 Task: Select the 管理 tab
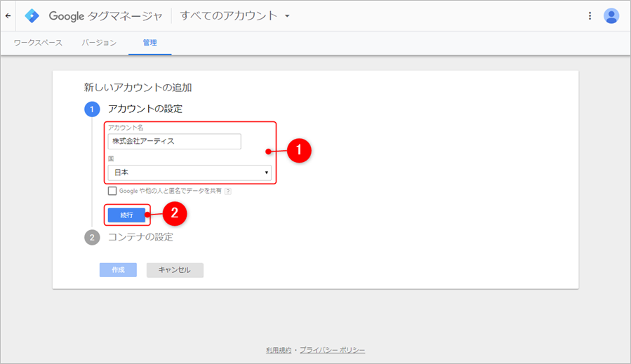pyautogui.click(x=150, y=43)
